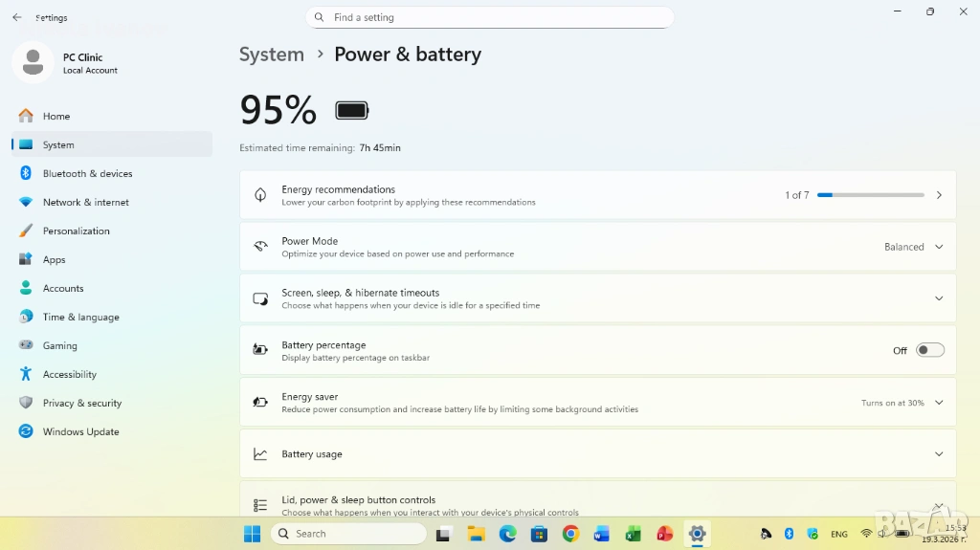
Task: Open Network & internet settings
Action: pos(85,202)
